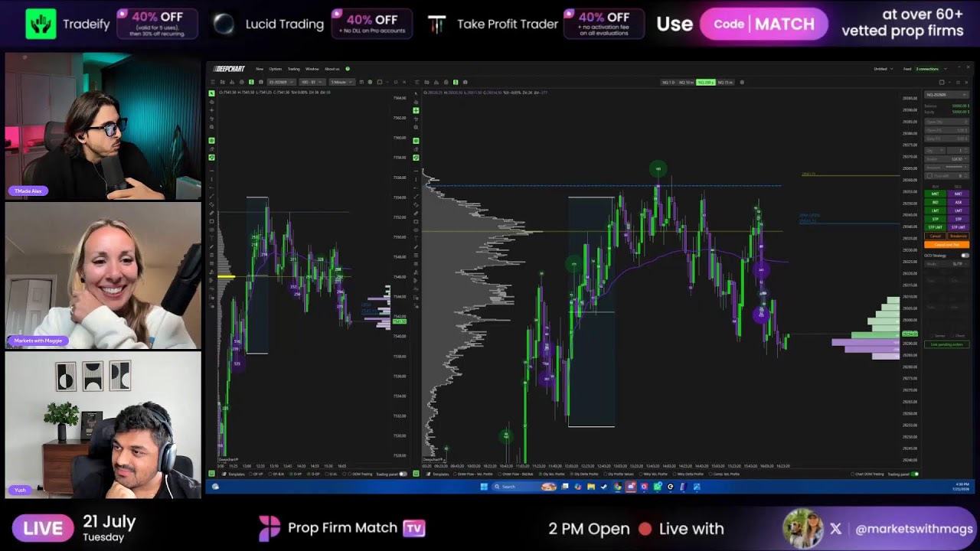The height and width of the screenshot is (551, 980).
Task: Open the 10D - BT range dropdown
Action: [x=312, y=82]
